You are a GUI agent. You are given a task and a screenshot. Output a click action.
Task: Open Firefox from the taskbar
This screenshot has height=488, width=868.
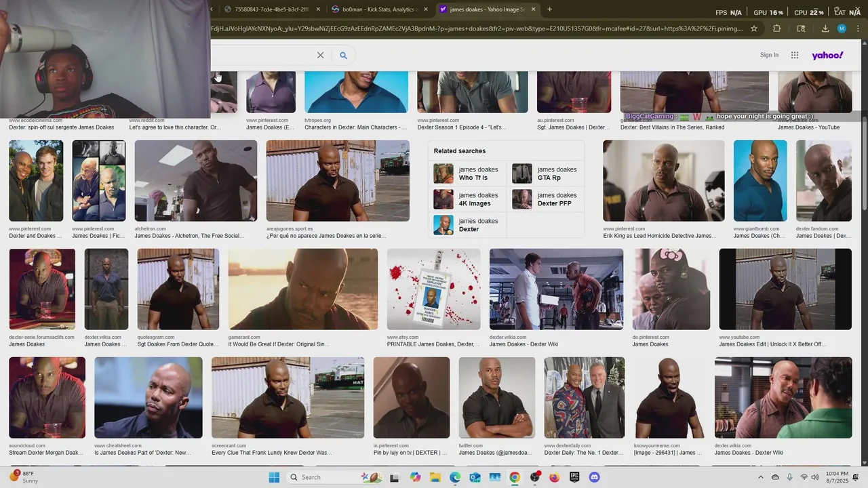click(x=555, y=477)
